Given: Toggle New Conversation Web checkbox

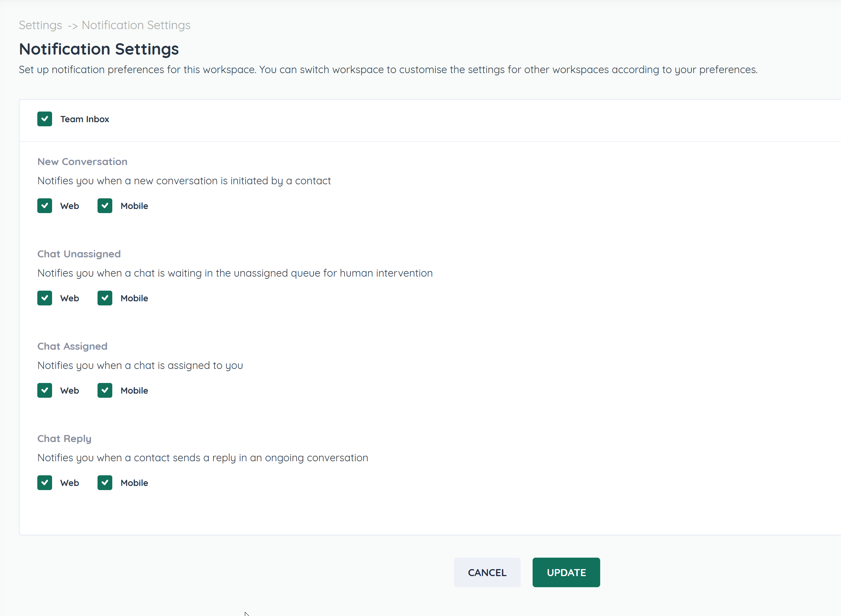Looking at the screenshot, I should (45, 206).
